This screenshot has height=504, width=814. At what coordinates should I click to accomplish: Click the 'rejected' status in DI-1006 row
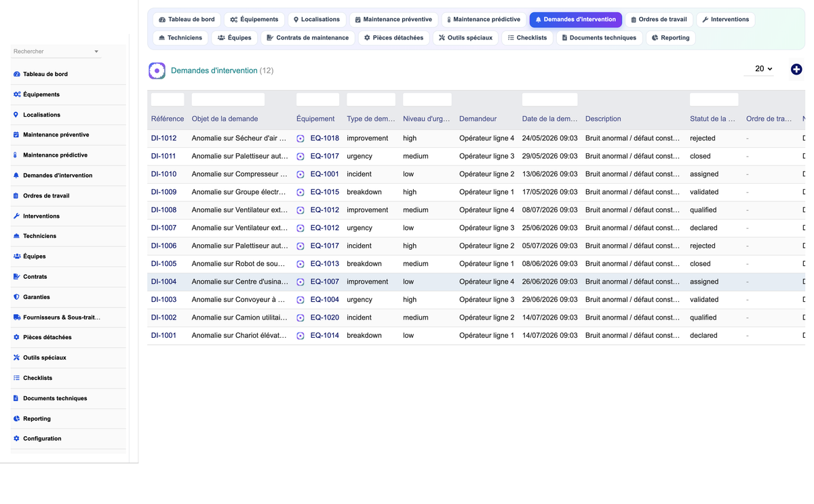703,246
